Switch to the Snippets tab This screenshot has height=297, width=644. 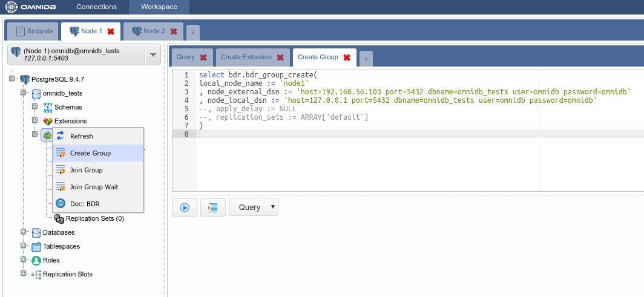(34, 31)
